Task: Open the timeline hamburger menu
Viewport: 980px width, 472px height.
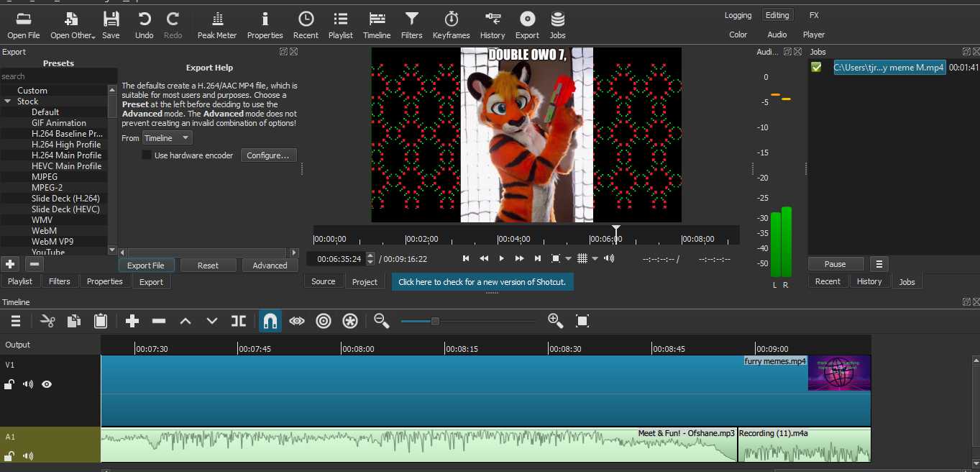Action: click(16, 322)
